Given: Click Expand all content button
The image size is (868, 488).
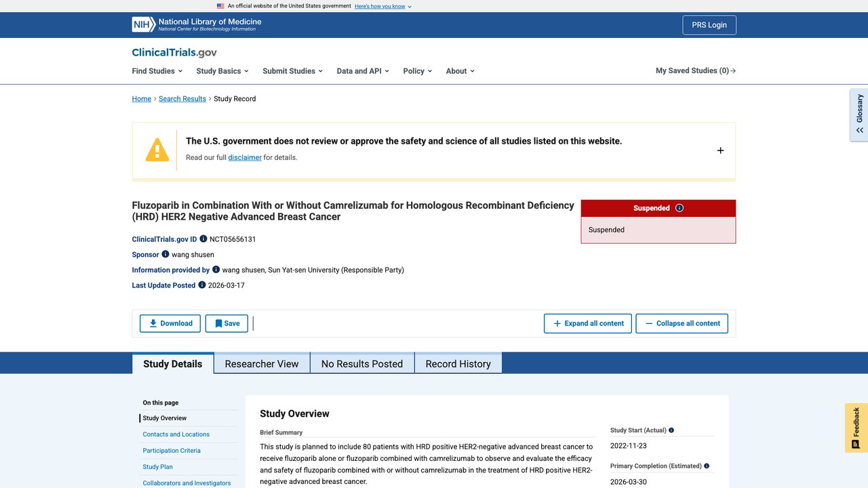Looking at the screenshot, I should click(x=588, y=323).
